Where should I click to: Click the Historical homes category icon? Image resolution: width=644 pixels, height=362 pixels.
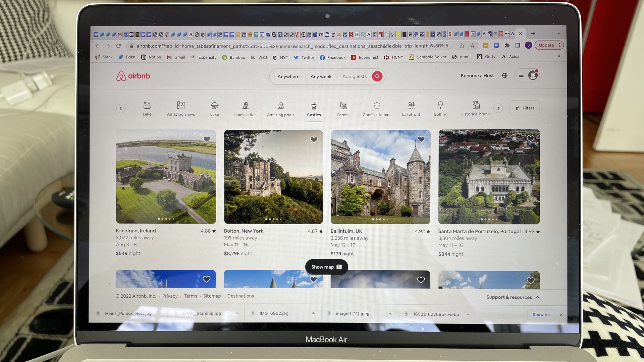[476, 105]
